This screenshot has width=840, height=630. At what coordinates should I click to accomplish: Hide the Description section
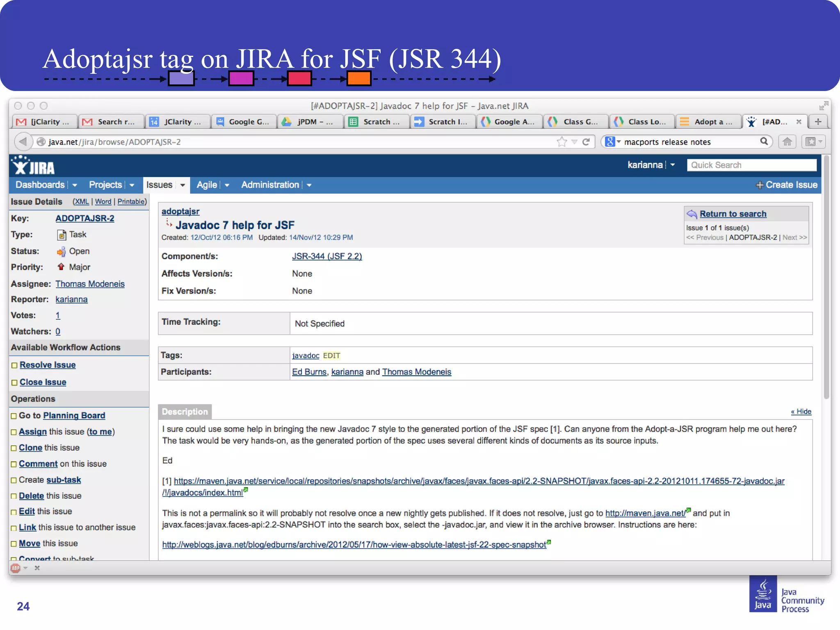[801, 411]
